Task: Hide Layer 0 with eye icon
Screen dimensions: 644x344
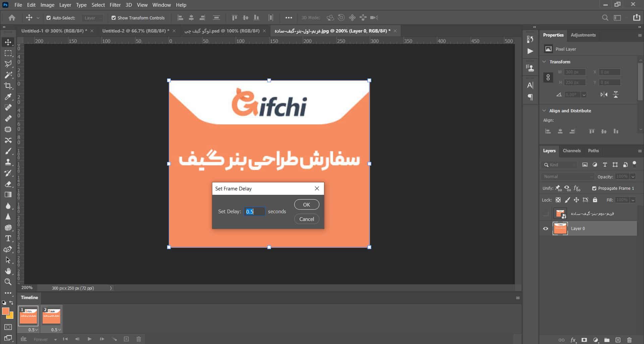Action: coord(546,229)
